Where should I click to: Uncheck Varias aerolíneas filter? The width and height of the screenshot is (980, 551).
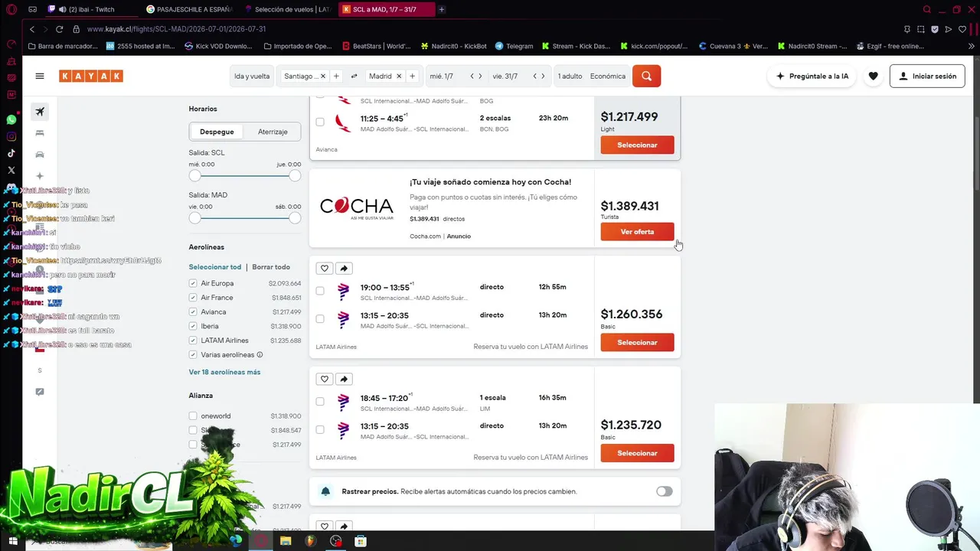point(193,354)
